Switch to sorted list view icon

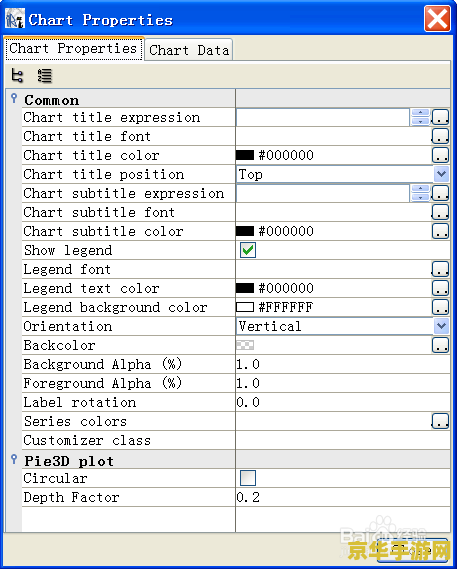[x=45, y=75]
